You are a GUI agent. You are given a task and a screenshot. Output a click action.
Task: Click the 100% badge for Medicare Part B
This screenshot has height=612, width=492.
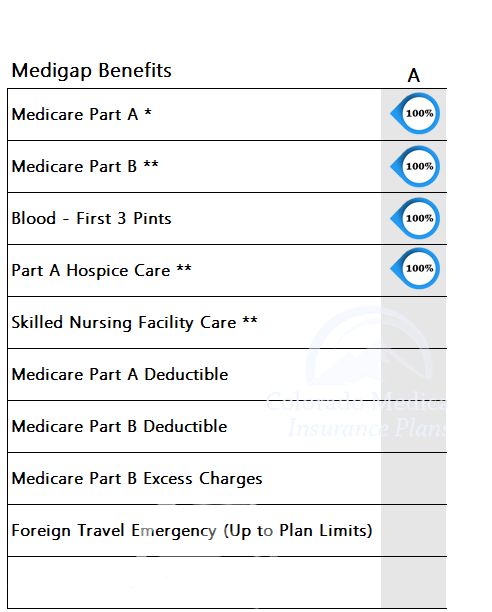tap(415, 166)
